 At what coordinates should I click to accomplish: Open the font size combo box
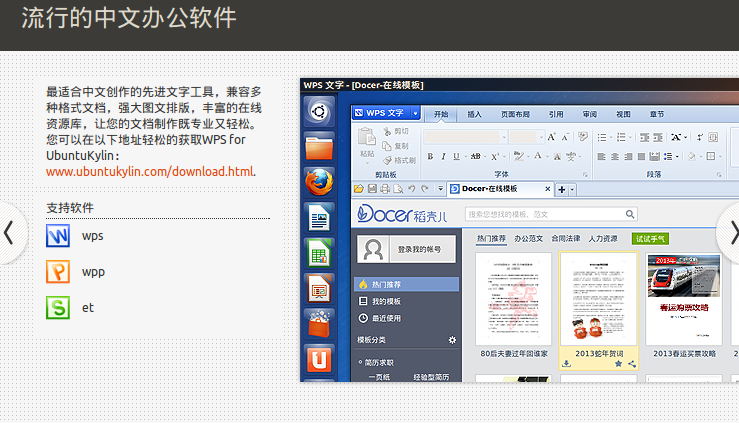[527, 137]
